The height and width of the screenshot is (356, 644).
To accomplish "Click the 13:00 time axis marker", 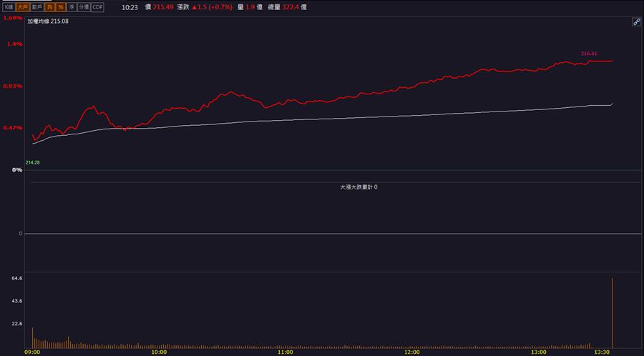I will point(538,352).
